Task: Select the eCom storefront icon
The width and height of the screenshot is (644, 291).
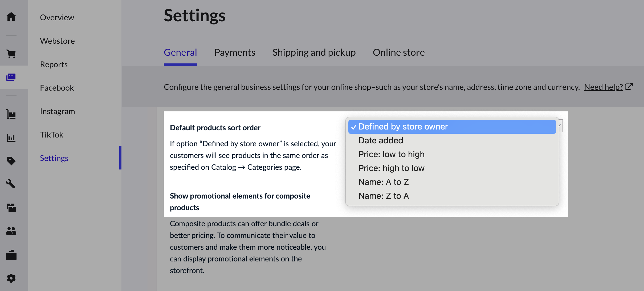Action: [x=11, y=77]
